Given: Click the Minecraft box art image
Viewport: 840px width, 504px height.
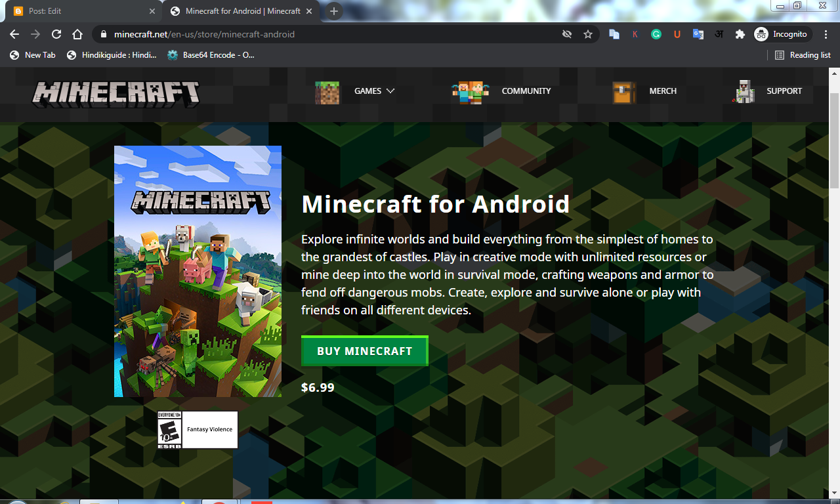Looking at the screenshot, I should [198, 271].
